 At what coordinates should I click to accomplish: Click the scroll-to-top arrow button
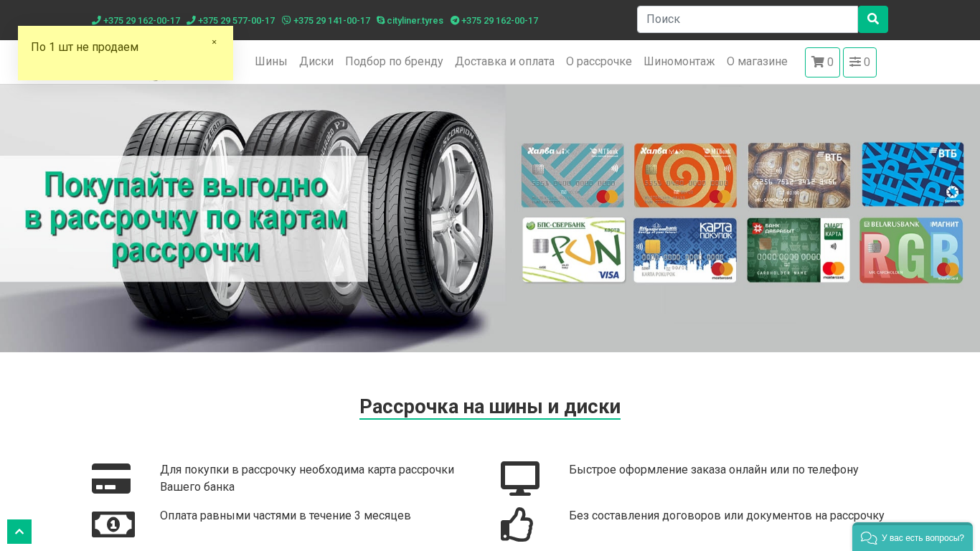coord(19,532)
